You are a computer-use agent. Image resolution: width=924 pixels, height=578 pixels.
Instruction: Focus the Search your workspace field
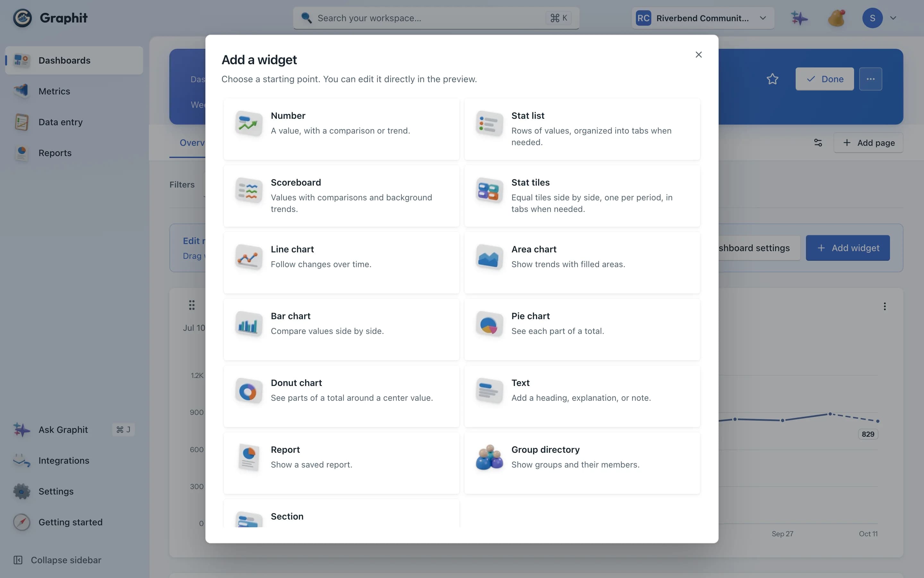click(436, 18)
